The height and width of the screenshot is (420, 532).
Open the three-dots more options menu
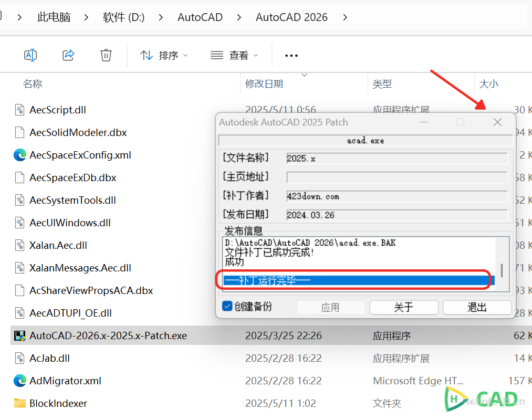[291, 55]
